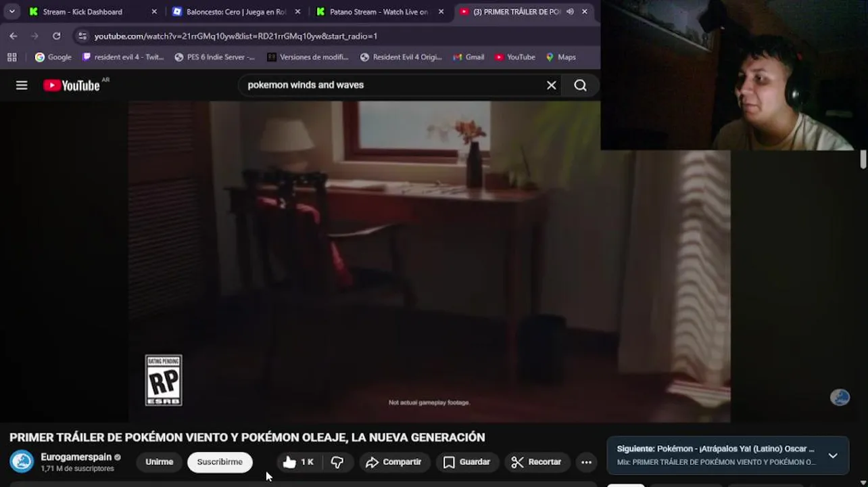Open YouTube hamburger guide menu
Viewport: 868px width, 487px height.
(22, 85)
